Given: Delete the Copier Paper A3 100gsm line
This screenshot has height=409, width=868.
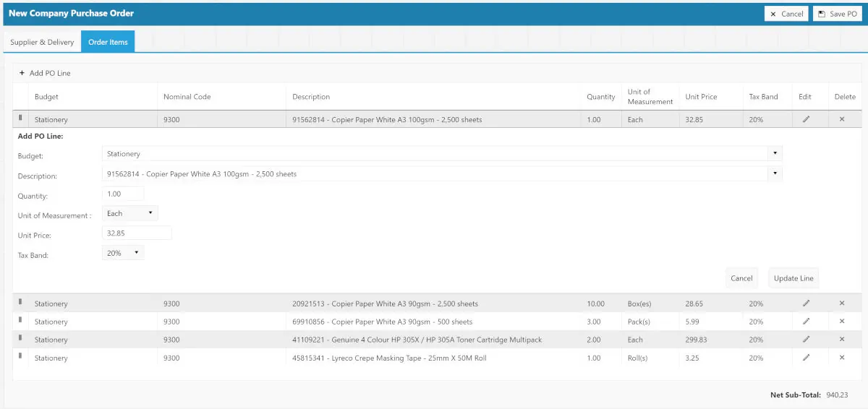Looking at the screenshot, I should (x=842, y=119).
